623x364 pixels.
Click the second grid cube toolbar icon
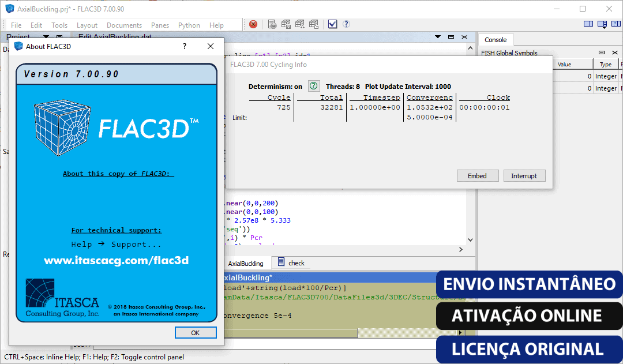[x=300, y=24]
